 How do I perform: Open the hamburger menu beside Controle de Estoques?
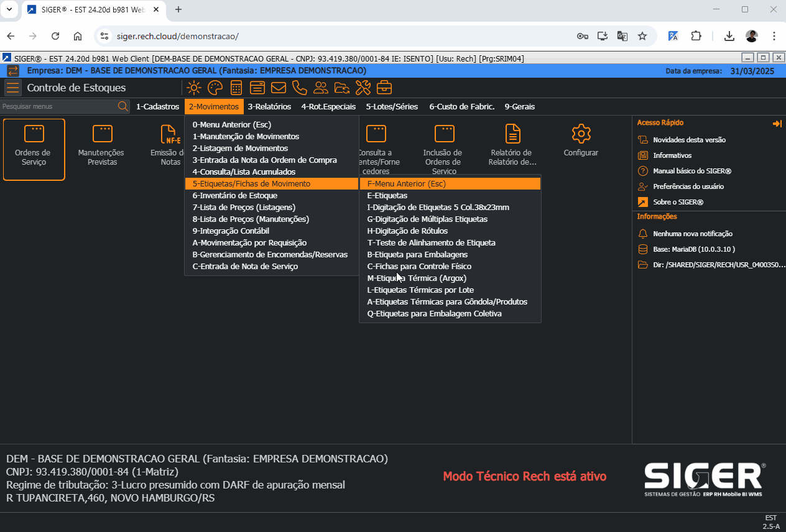click(x=13, y=88)
